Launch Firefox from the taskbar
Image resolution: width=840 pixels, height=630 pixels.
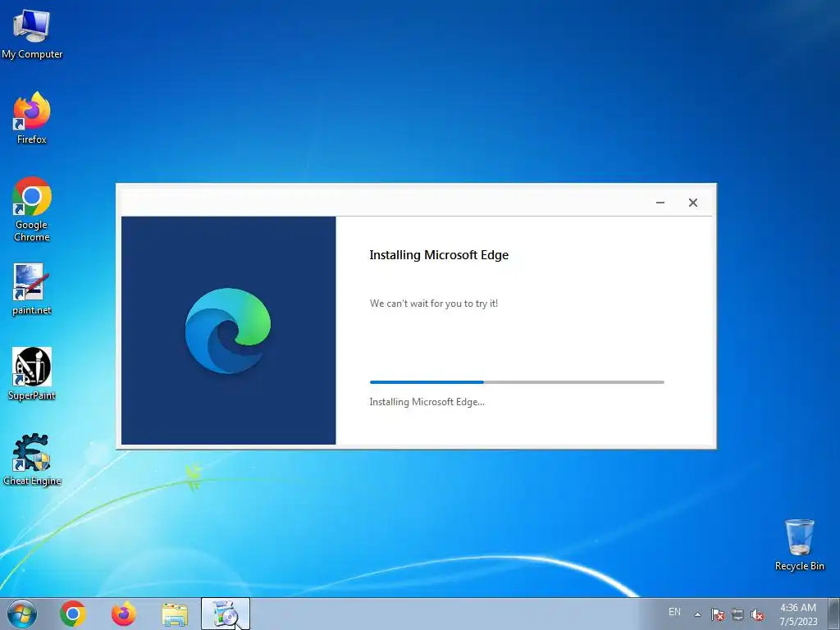point(123,614)
